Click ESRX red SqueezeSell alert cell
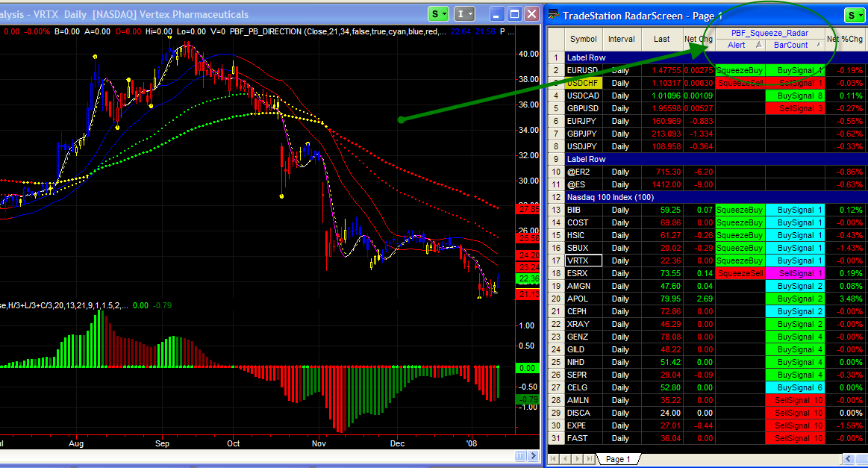Image resolution: width=868 pixels, height=468 pixels. pos(740,274)
